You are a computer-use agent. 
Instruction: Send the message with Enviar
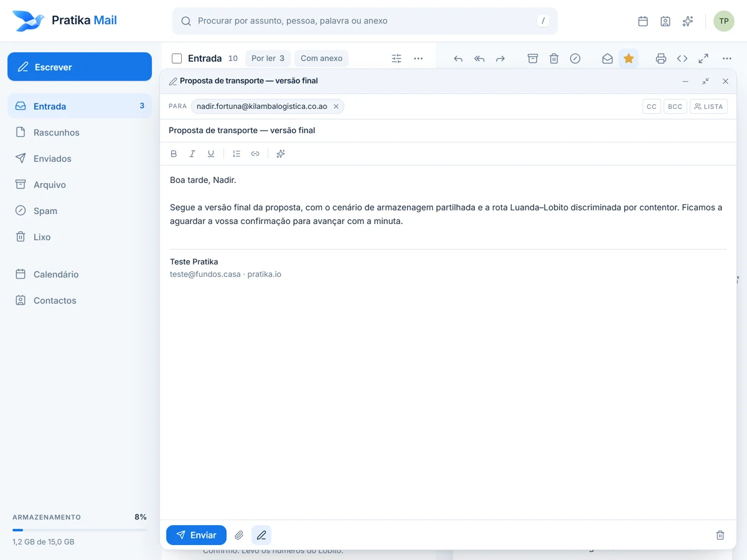[196, 535]
